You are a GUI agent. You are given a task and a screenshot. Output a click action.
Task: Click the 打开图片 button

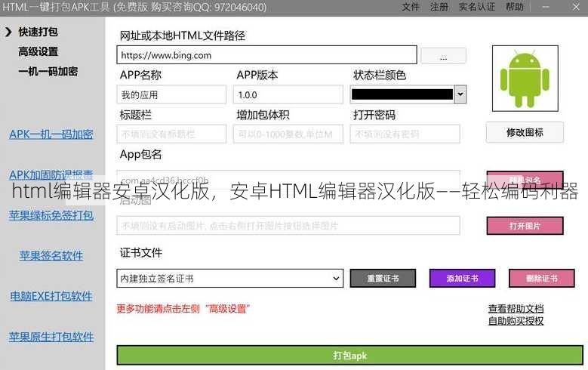(525, 226)
